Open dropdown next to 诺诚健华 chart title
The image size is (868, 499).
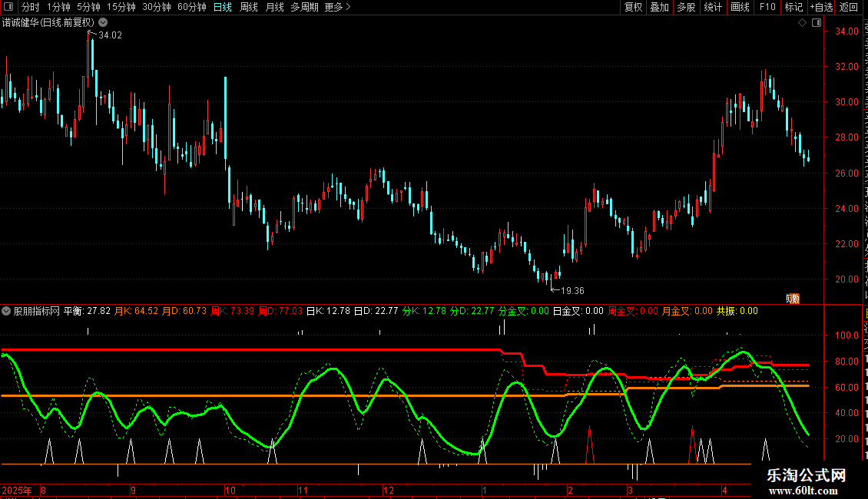pyautogui.click(x=103, y=23)
